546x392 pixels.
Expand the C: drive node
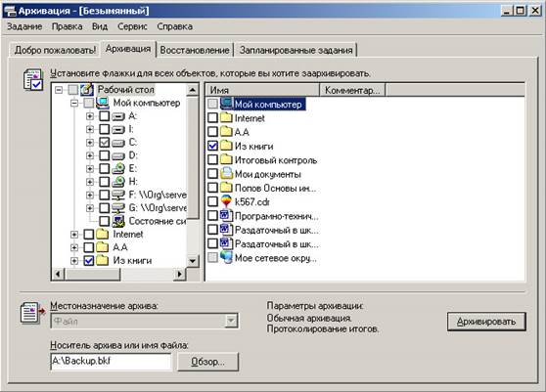pyautogui.click(x=90, y=143)
